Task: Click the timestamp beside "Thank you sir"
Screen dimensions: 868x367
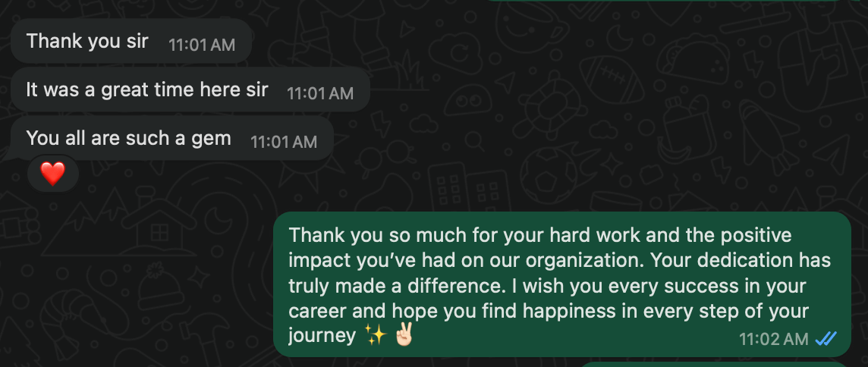Action: click(x=202, y=44)
